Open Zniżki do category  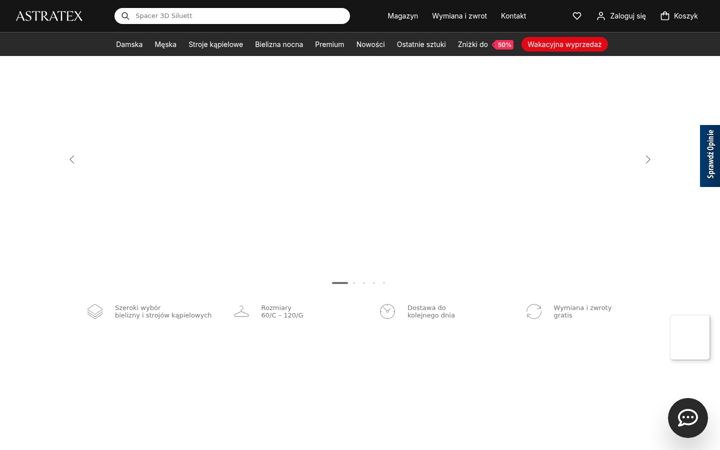[x=472, y=45]
